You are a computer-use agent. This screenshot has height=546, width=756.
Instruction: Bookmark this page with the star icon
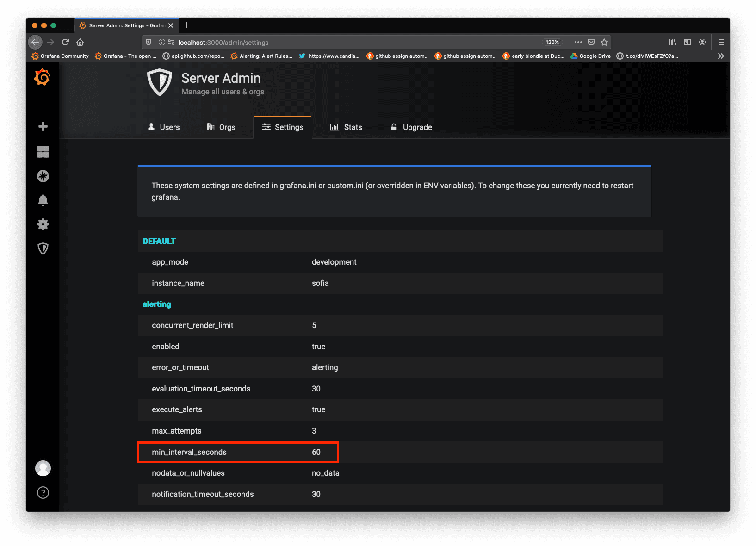(x=604, y=42)
